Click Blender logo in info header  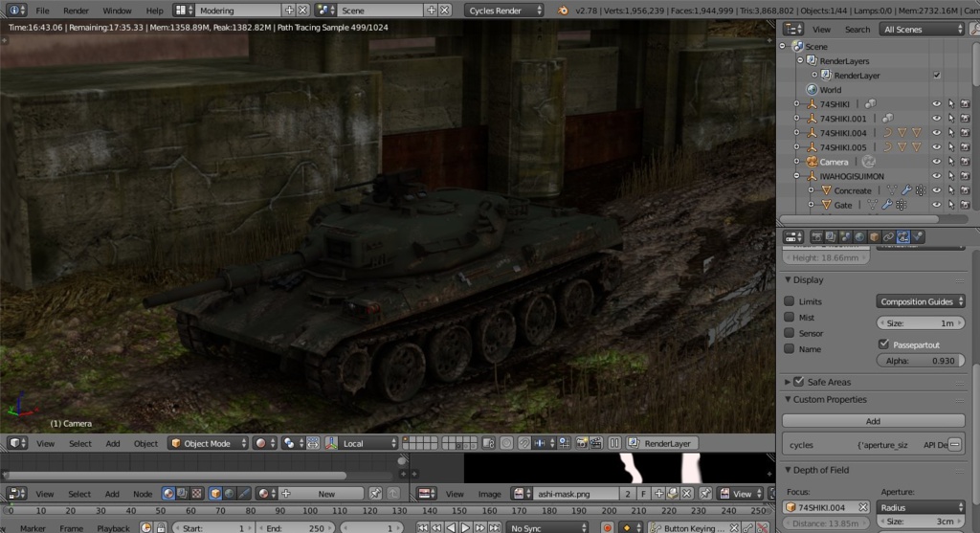563,11
